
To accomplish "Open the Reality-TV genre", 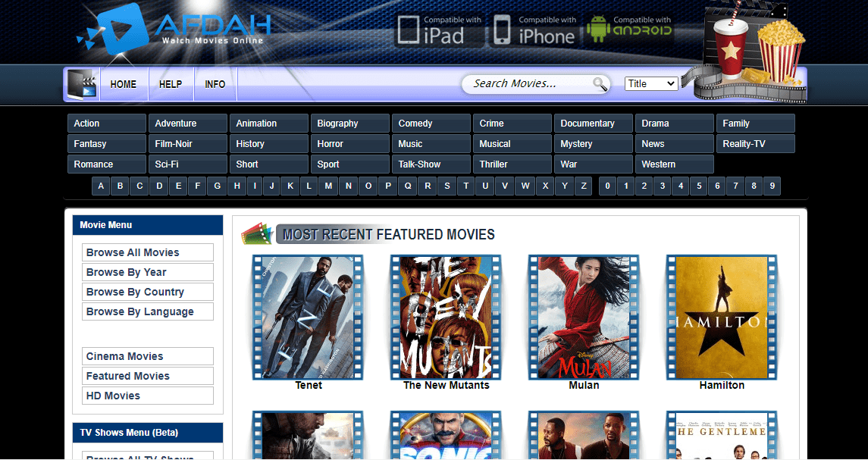I will click(756, 144).
